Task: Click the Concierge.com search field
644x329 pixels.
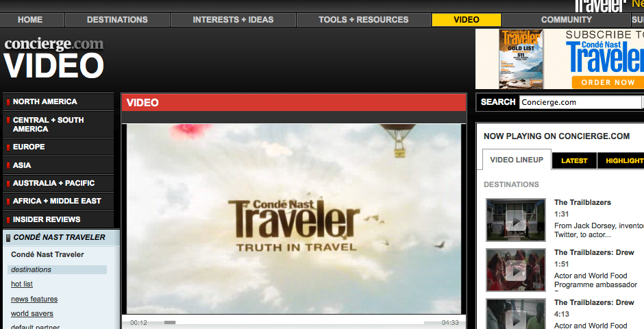Action: point(580,102)
